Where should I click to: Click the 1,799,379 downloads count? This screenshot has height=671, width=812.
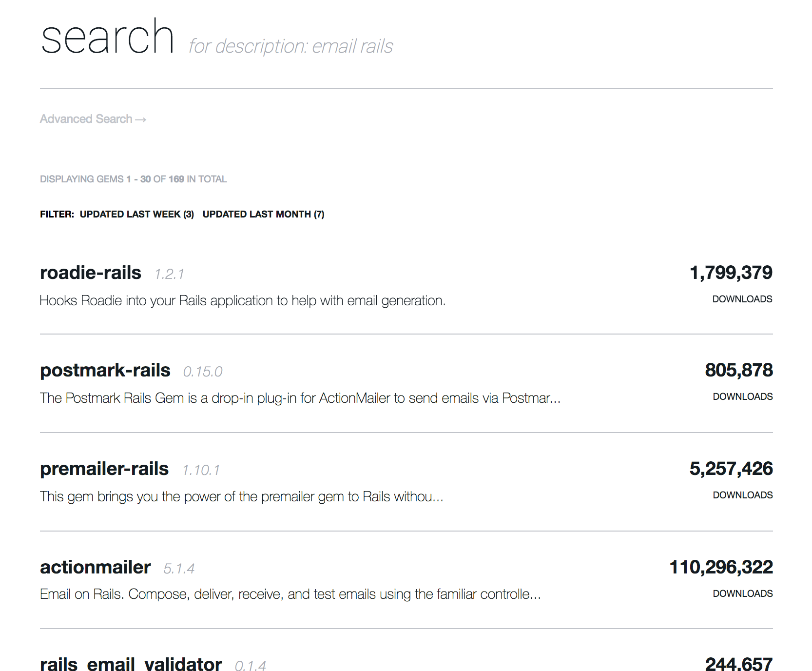pyautogui.click(x=731, y=273)
